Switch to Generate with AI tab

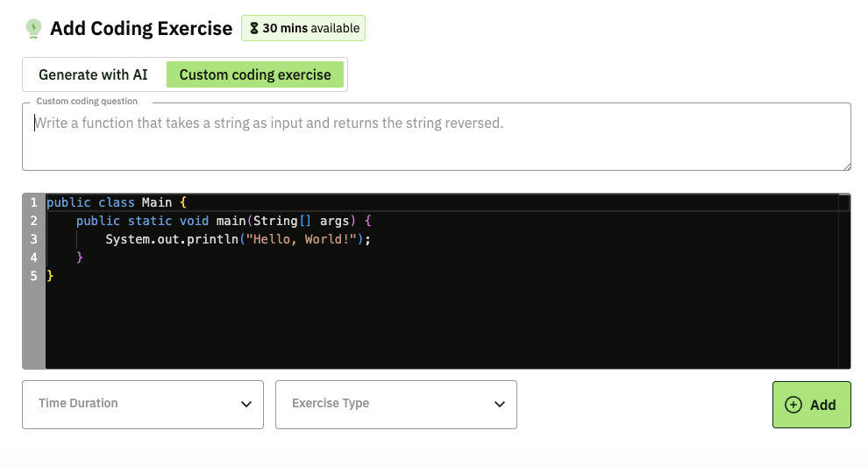[x=93, y=74]
